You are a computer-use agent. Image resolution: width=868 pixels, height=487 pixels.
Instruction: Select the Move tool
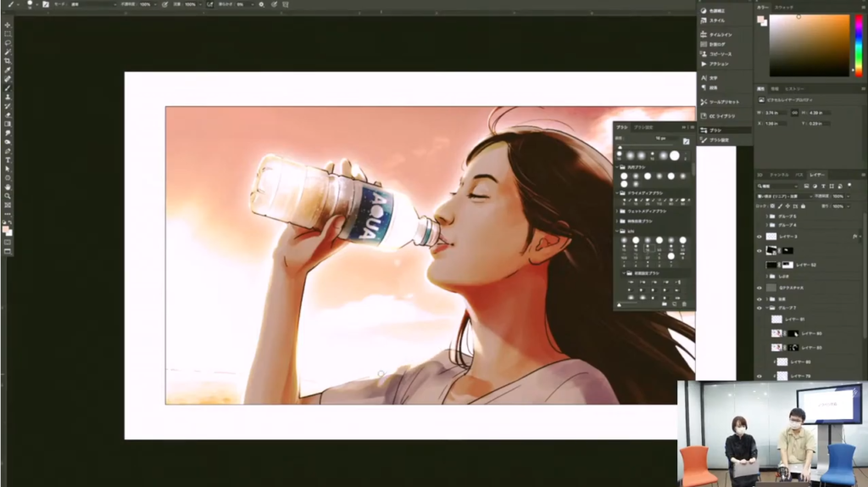8,25
